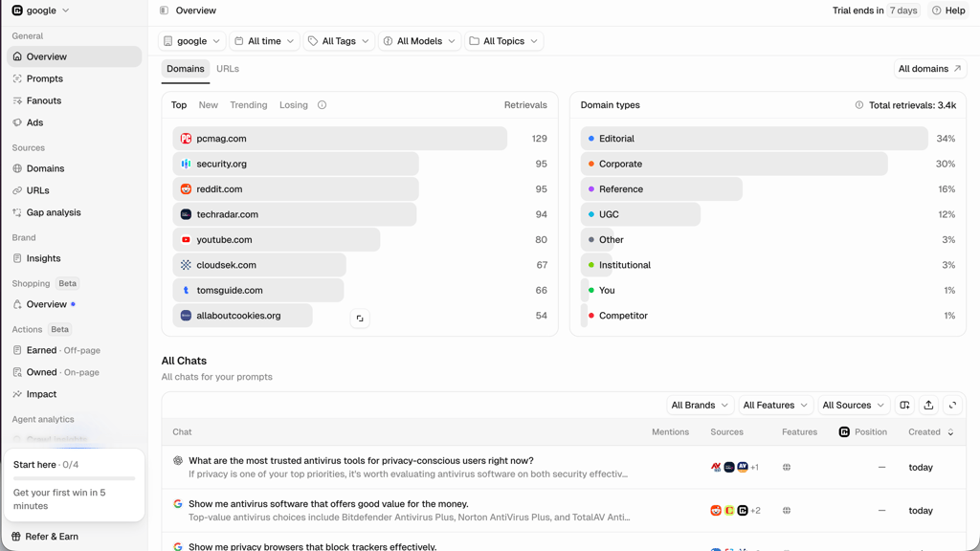Click the info icon beside Total retrievals
The width and height of the screenshot is (980, 551).
pos(859,105)
